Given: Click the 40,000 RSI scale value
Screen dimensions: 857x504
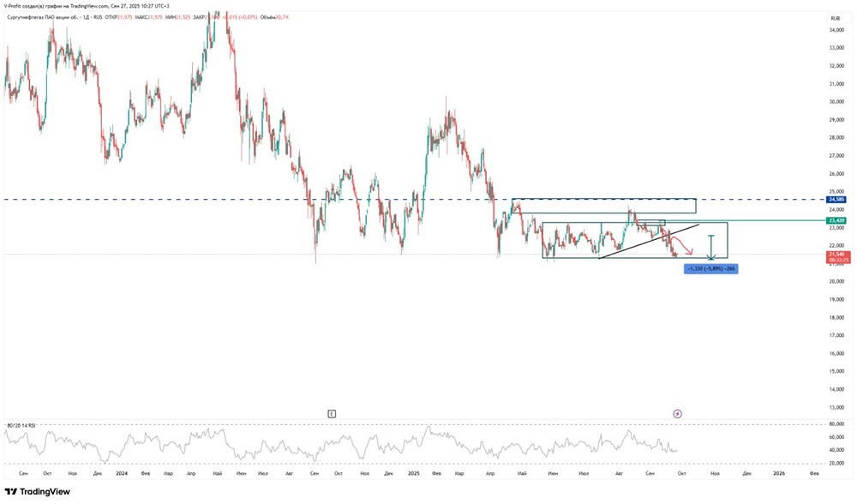Looking at the screenshot, I should (x=836, y=451).
